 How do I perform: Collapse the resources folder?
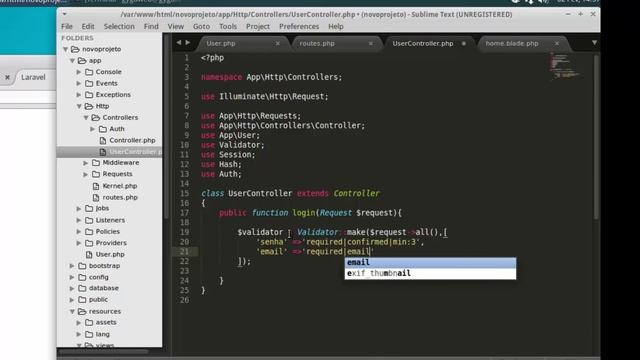point(72,311)
